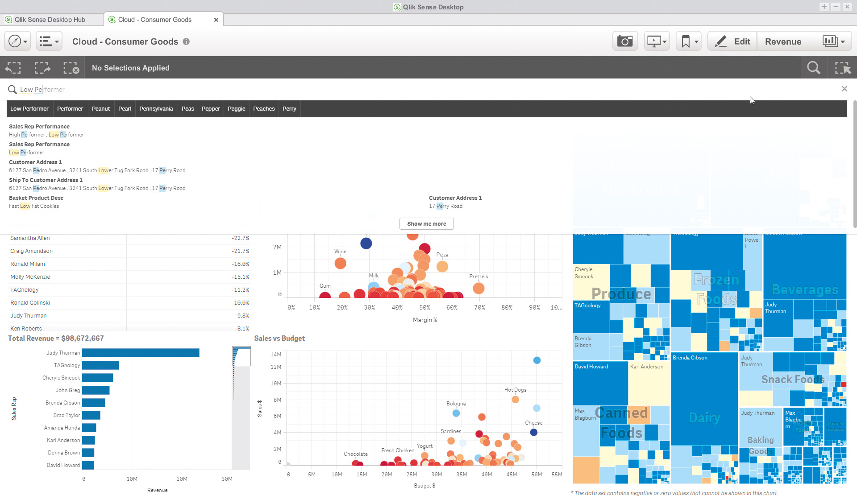Select the Low Performer Sales Rep result
Viewport: 857px width, 504px height.
click(27, 153)
